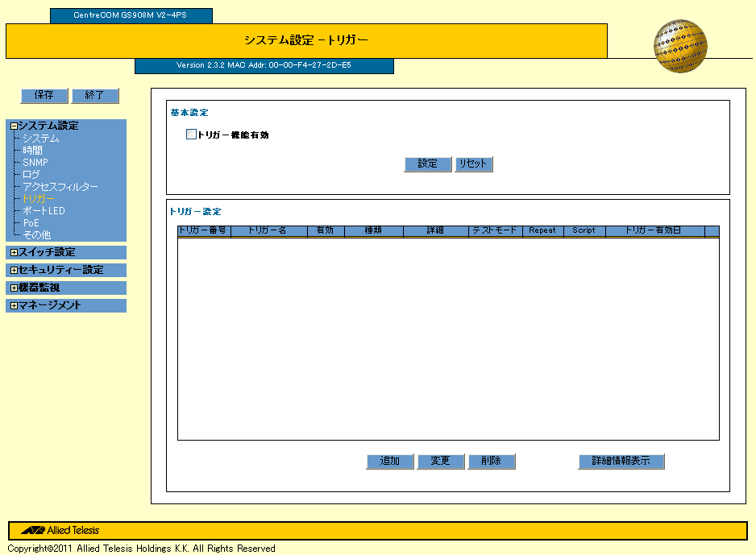756x555 pixels.
Task: Click the 詳細情報表示 button
Action: pos(621,462)
